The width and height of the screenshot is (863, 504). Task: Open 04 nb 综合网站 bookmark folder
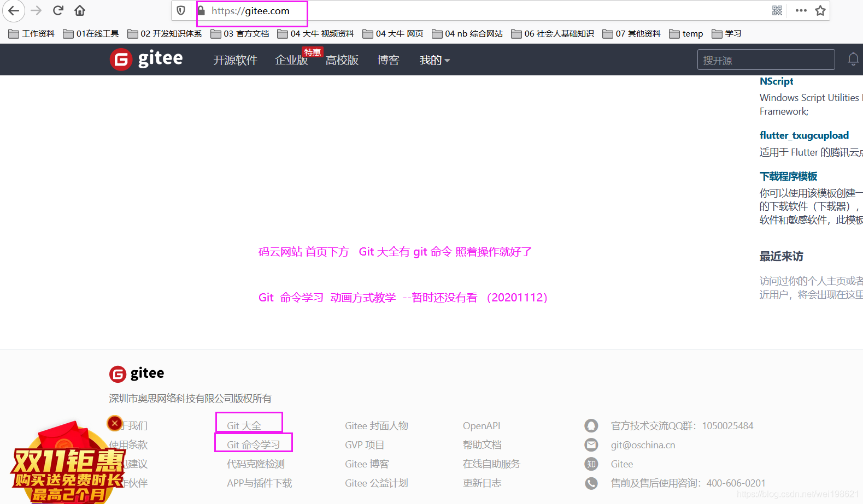pos(467,34)
